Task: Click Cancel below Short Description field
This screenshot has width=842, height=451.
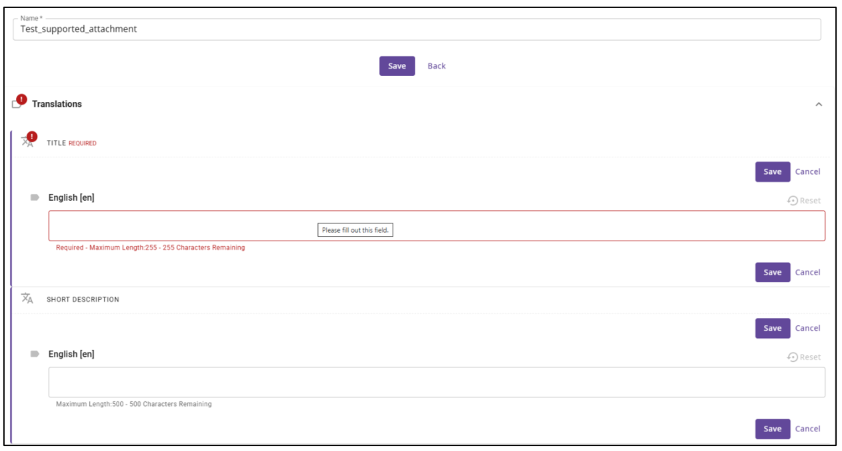Action: tap(807, 428)
